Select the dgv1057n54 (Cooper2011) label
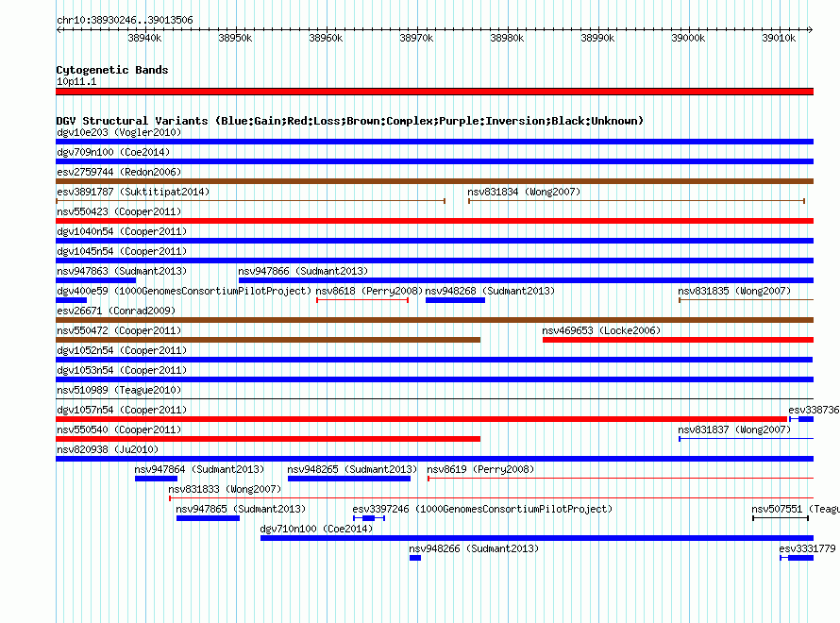840x623 pixels. (x=122, y=410)
